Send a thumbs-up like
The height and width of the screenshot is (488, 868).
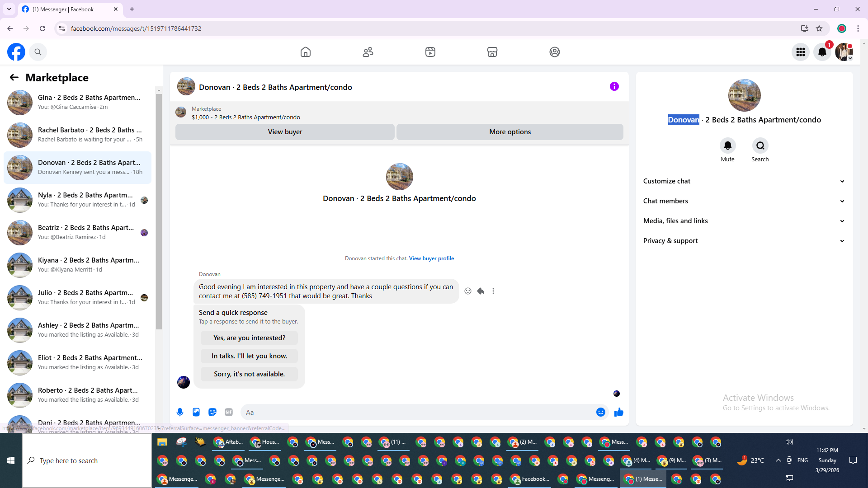[x=619, y=412]
